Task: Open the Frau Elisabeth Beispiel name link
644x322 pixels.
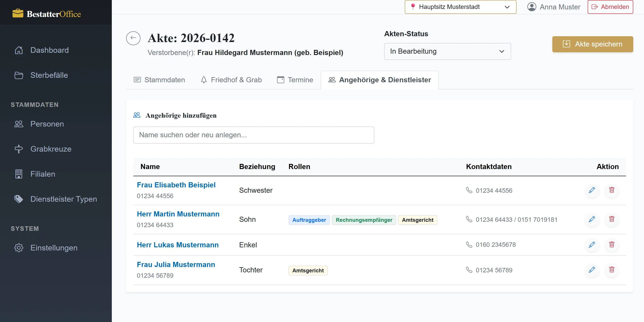Action: coord(176,185)
